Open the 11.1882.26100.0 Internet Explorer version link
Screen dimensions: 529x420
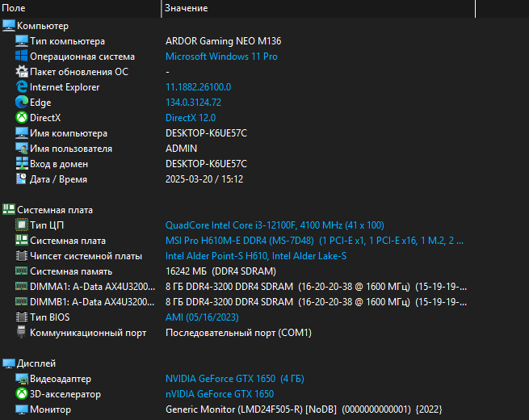point(199,87)
